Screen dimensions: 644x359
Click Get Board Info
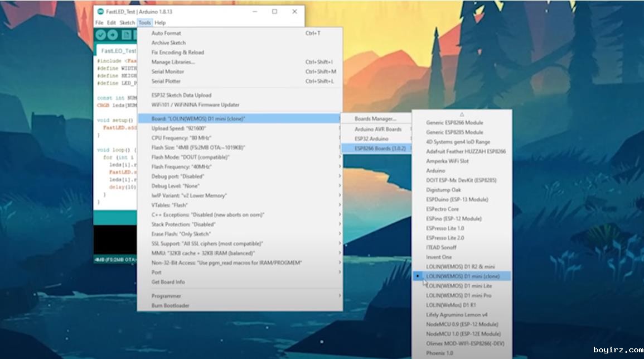click(x=168, y=282)
